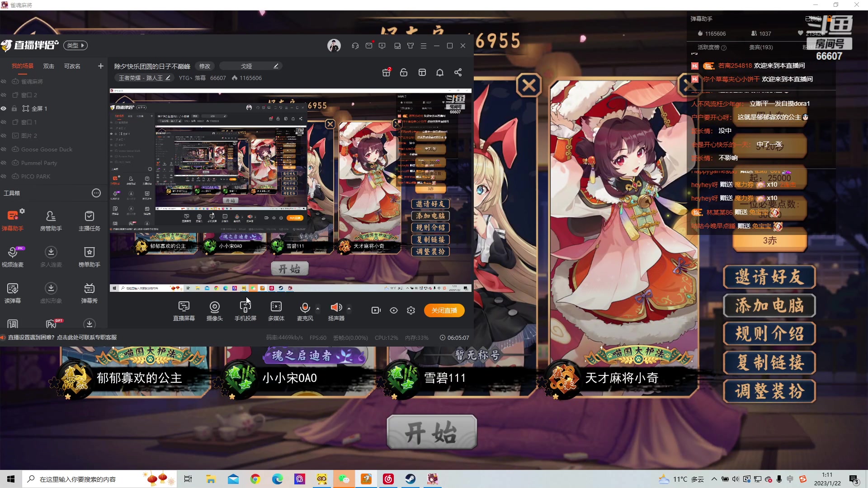868x488 pixels.
Task: Click the 调整装扮 adjust outfit button
Action: click(769, 391)
